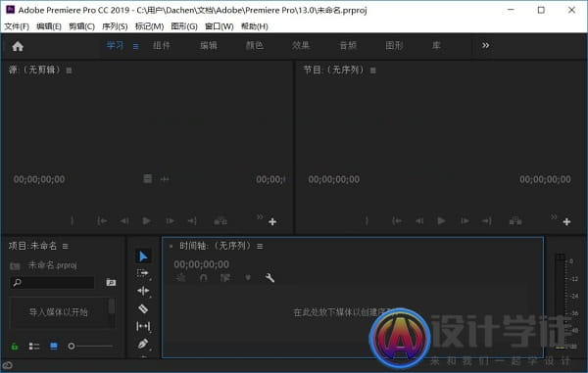The height and width of the screenshot is (373, 588).
Task: Open the 窗口(W) menu
Action: point(219,26)
